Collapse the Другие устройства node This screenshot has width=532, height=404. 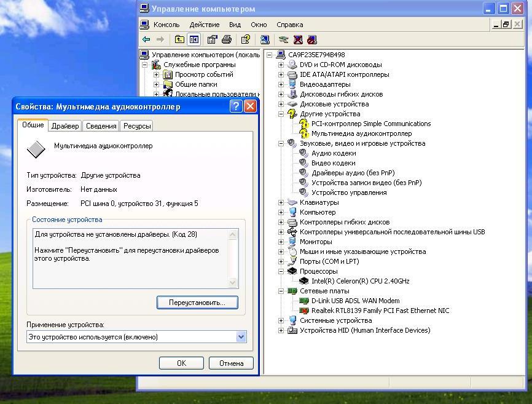(281, 114)
